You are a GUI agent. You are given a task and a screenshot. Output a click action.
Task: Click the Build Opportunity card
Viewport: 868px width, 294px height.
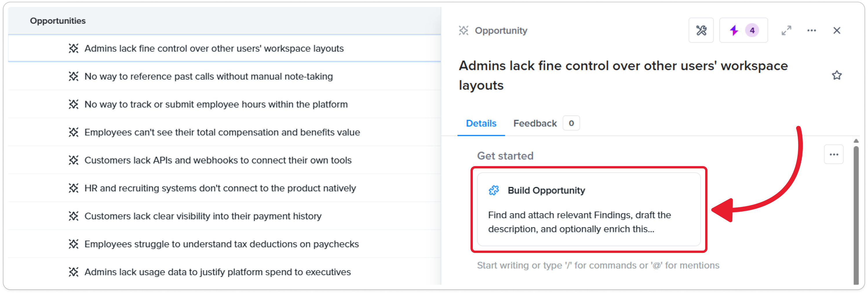tap(589, 209)
